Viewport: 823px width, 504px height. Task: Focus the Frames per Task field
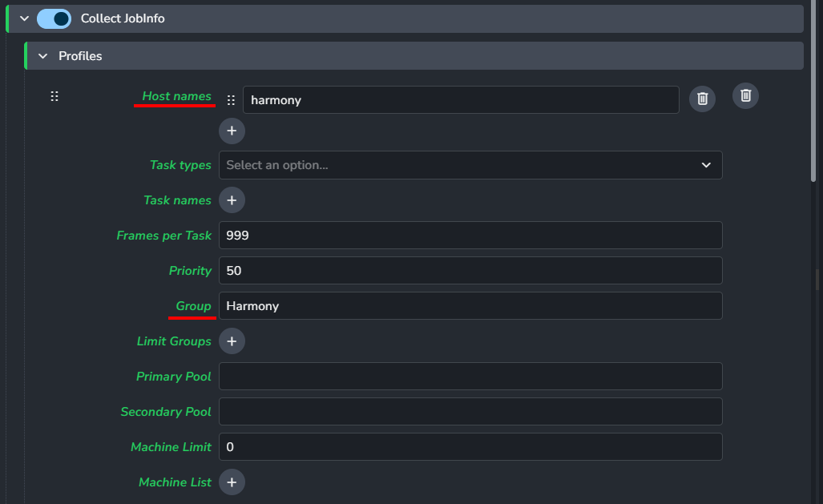coord(470,236)
